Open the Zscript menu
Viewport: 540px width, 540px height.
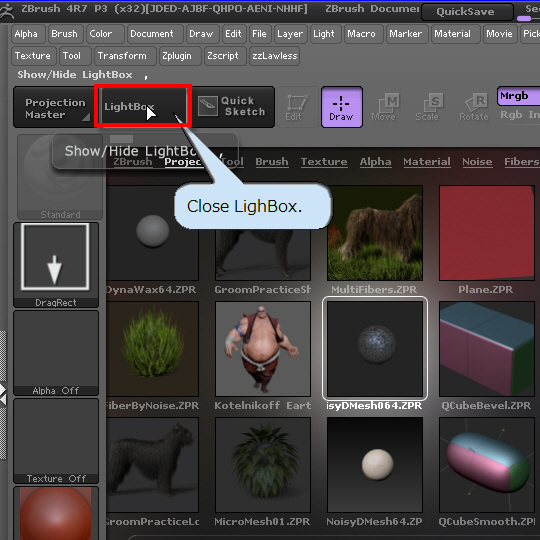[x=225, y=56]
